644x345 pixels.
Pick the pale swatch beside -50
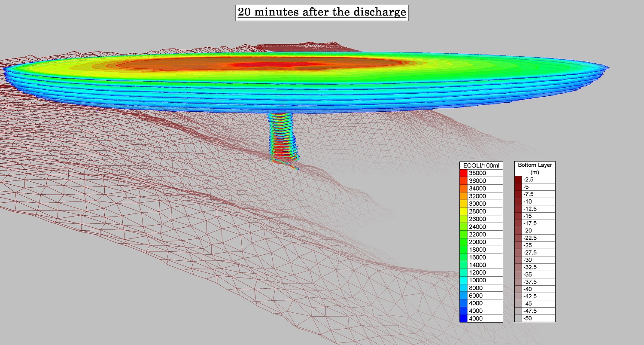tap(518, 318)
